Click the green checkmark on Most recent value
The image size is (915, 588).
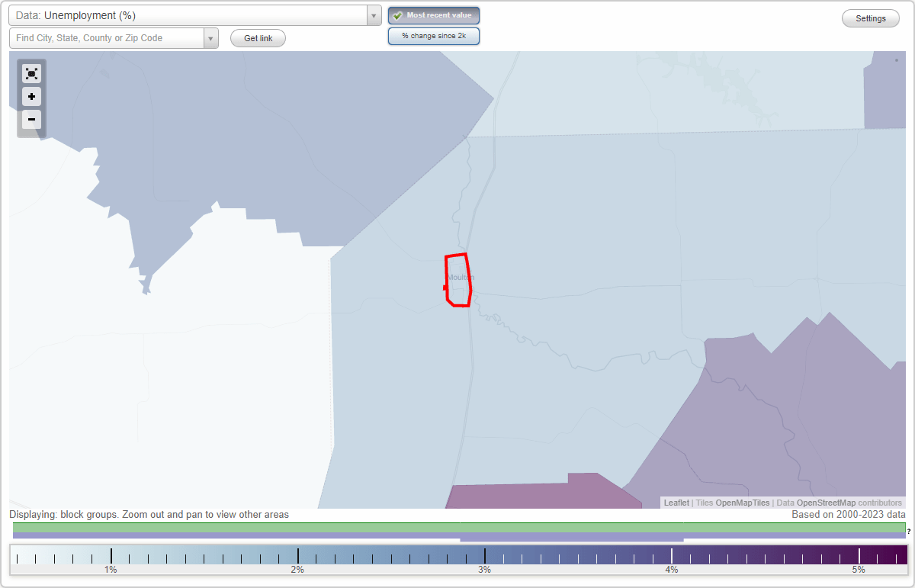point(397,15)
